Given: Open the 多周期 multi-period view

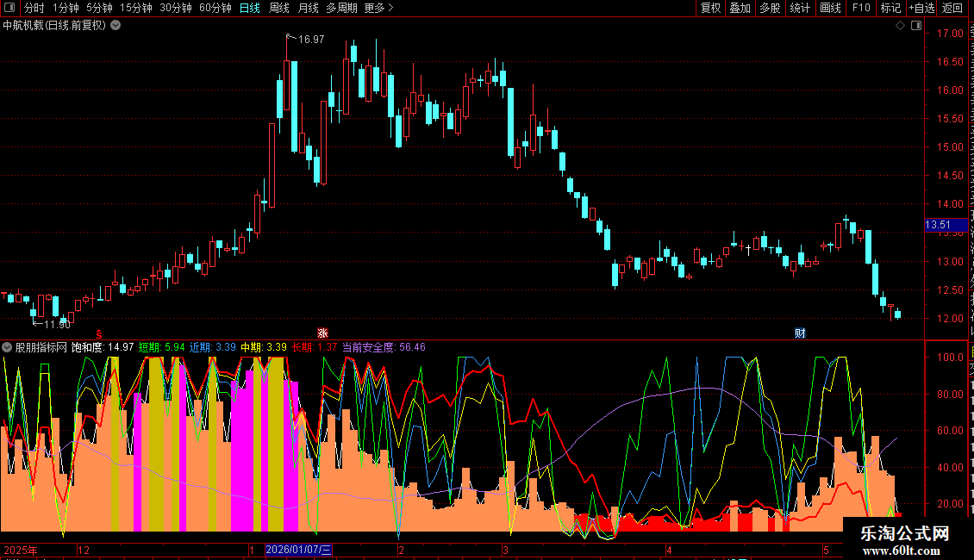Looking at the screenshot, I should (x=341, y=8).
